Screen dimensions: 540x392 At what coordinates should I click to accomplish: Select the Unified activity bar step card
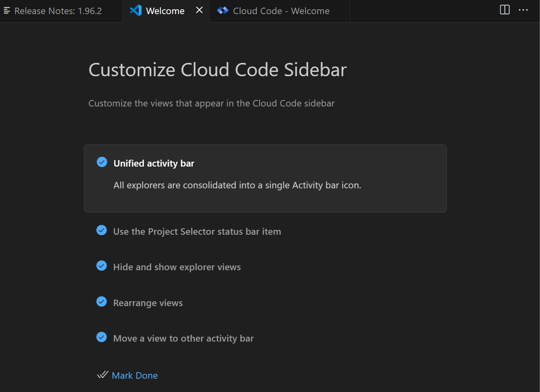pyautogui.click(x=265, y=178)
